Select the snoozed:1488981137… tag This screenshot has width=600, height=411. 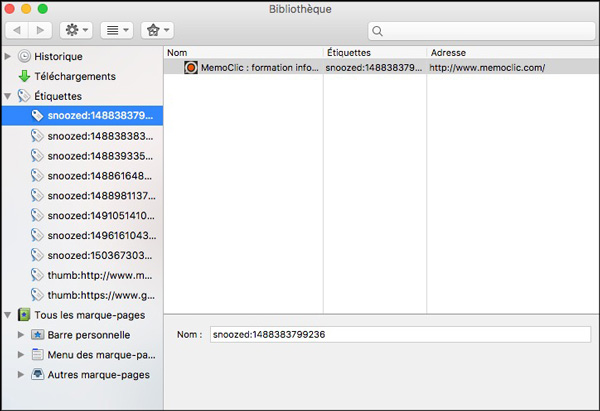tap(100, 195)
